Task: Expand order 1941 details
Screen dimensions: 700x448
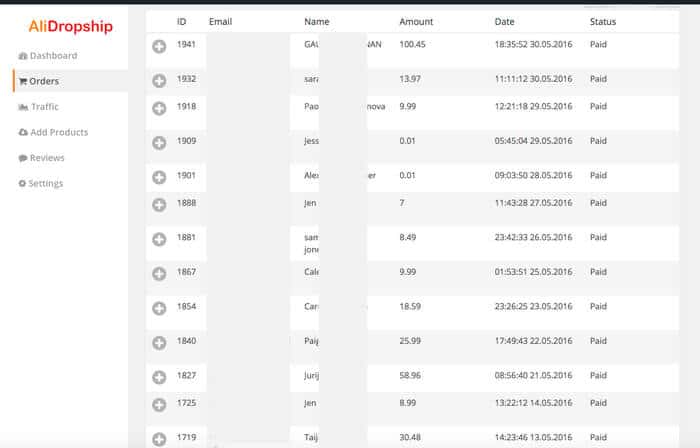Action: pyautogui.click(x=159, y=46)
